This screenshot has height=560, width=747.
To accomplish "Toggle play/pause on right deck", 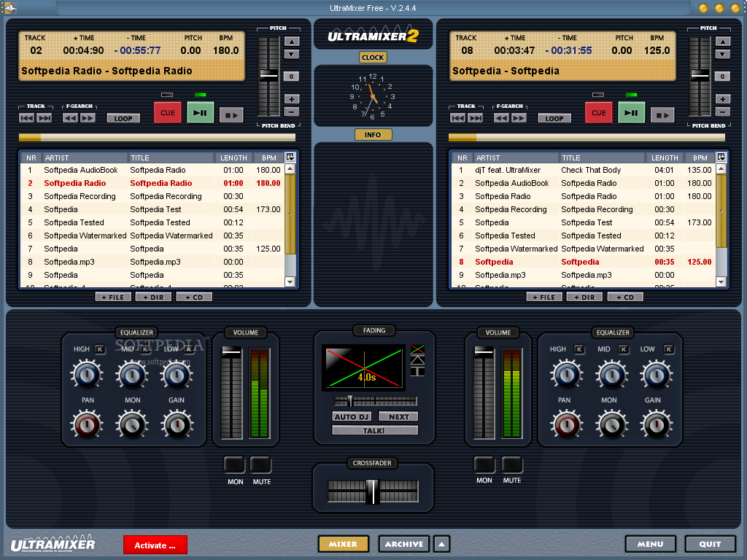I will [631, 113].
